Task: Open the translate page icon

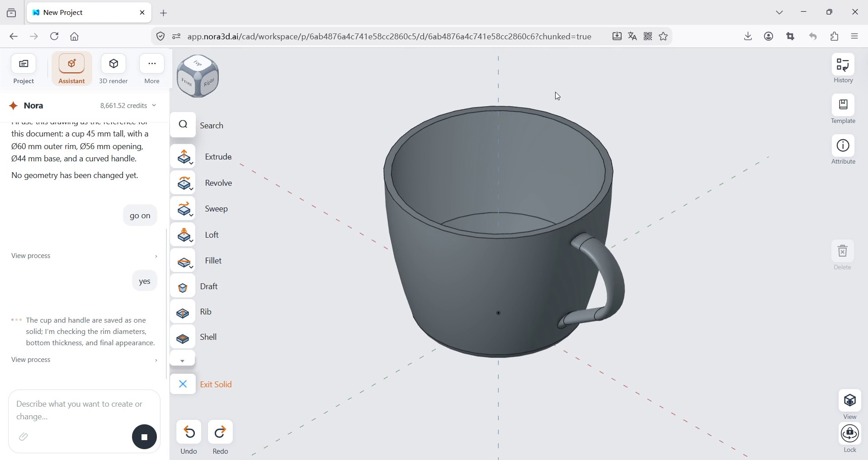Action: [x=632, y=37]
